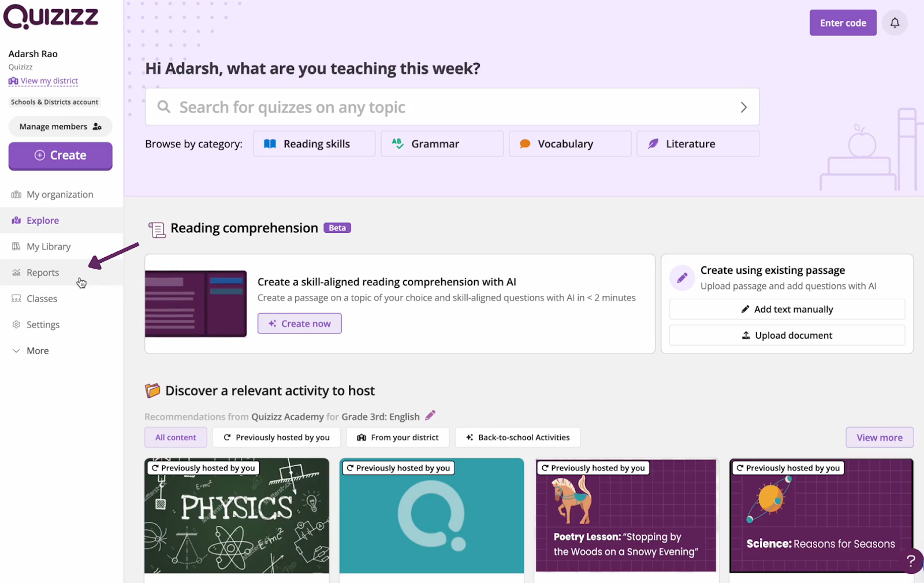This screenshot has width=924, height=583.
Task: Follow the View my district link
Action: pyautogui.click(x=43, y=81)
